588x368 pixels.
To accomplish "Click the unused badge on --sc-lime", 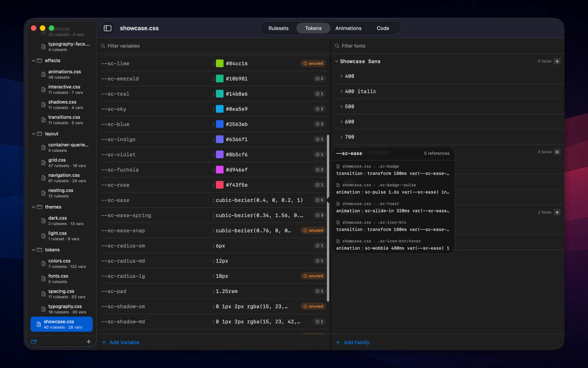I will click(x=313, y=63).
